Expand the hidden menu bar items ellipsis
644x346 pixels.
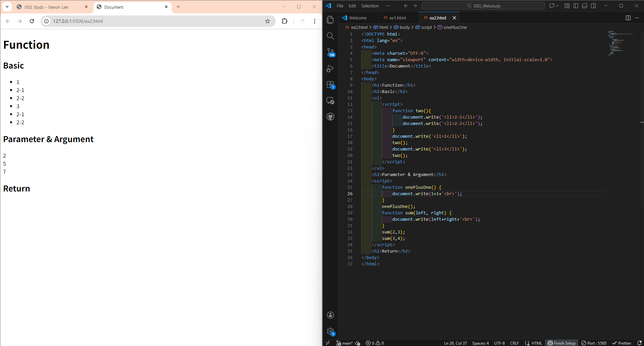pos(388,6)
